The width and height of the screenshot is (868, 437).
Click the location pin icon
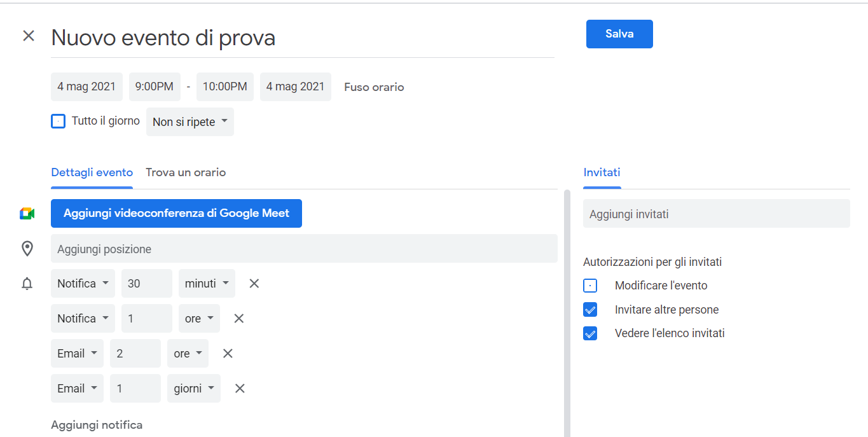(x=27, y=249)
